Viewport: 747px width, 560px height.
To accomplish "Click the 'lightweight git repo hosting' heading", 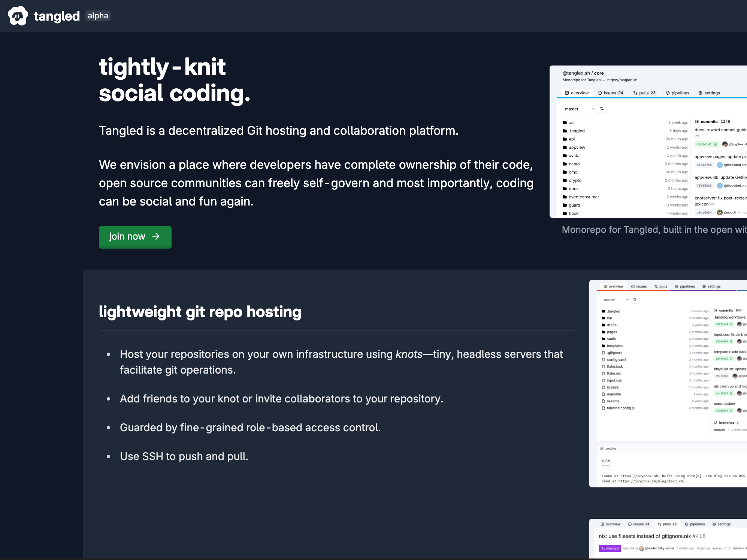I will tap(200, 312).
